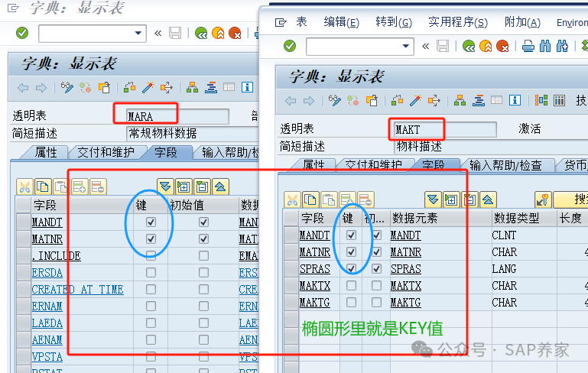Screen dimensions: 588x373
Task: Click yellow Exit icon in MARA window toolbar
Action: [x=218, y=34]
